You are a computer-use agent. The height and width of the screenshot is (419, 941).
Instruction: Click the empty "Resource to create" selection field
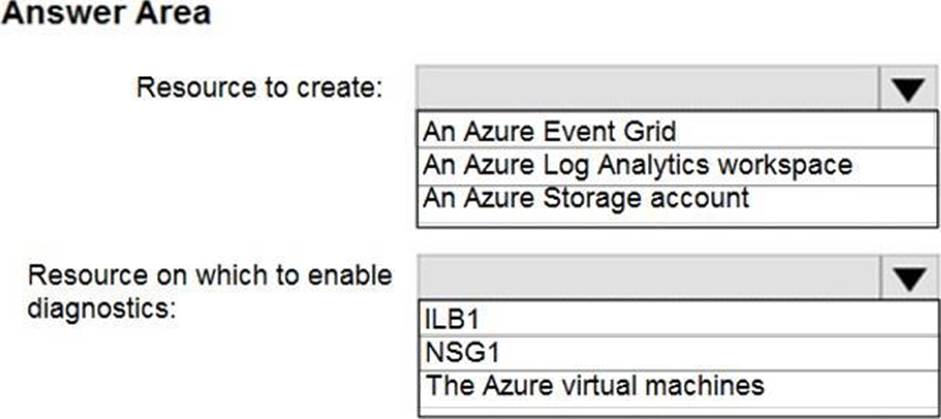click(647, 90)
